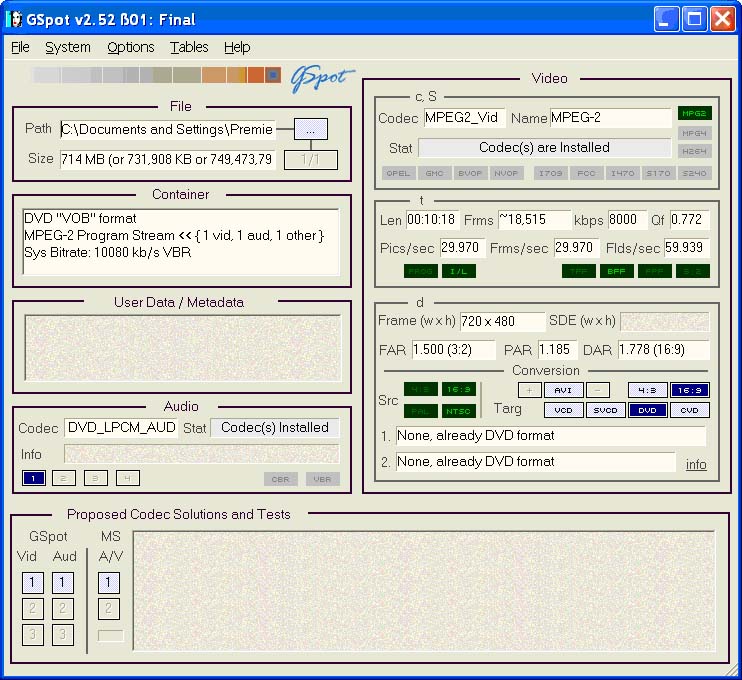Viewport: 742px width, 680px height.
Task: Open the System menu
Action: point(68,47)
